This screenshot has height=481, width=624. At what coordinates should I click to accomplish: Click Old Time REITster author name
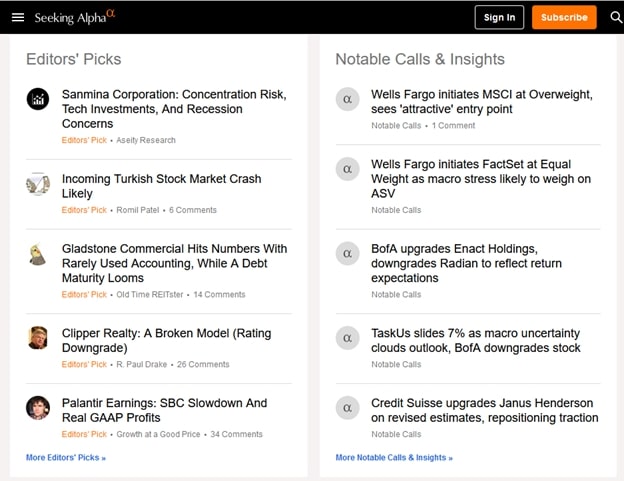point(150,294)
